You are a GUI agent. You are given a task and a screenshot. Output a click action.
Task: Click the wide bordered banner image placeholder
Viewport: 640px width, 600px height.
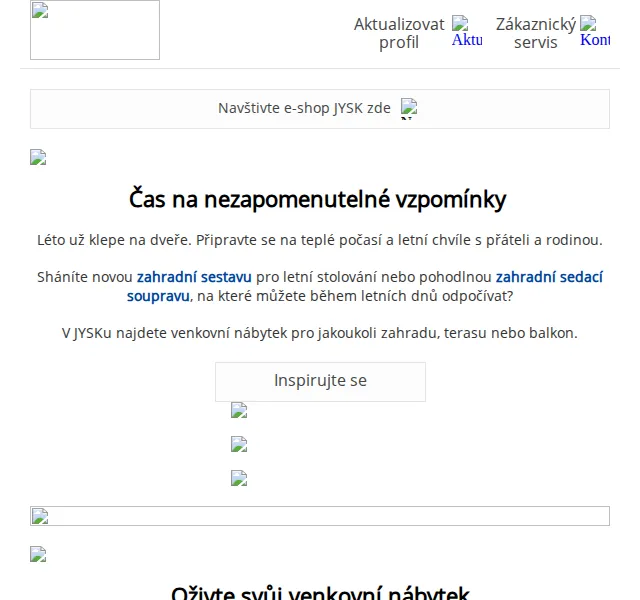[x=320, y=516]
